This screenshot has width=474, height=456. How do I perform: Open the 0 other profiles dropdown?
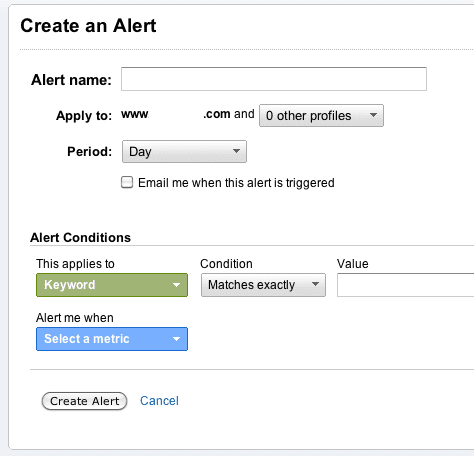[321, 115]
